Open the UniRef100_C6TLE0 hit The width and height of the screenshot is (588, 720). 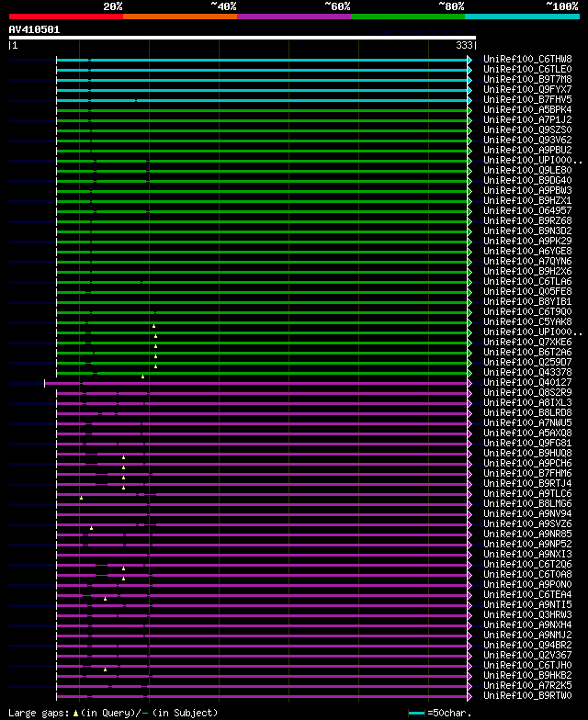[527, 70]
